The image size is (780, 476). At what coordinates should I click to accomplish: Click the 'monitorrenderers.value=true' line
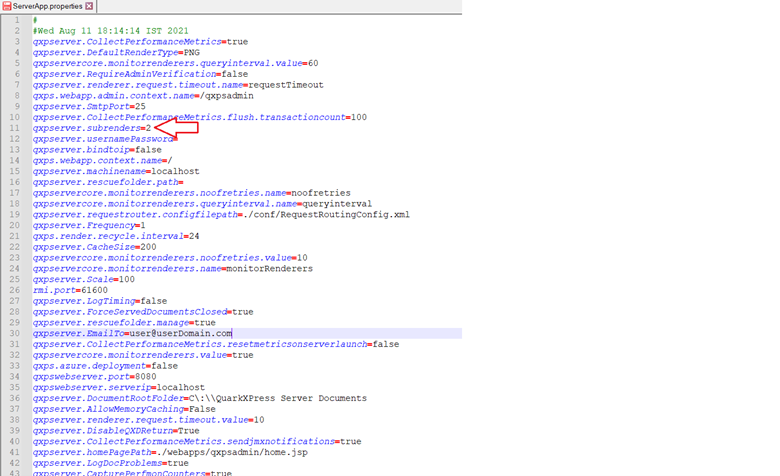click(143, 355)
